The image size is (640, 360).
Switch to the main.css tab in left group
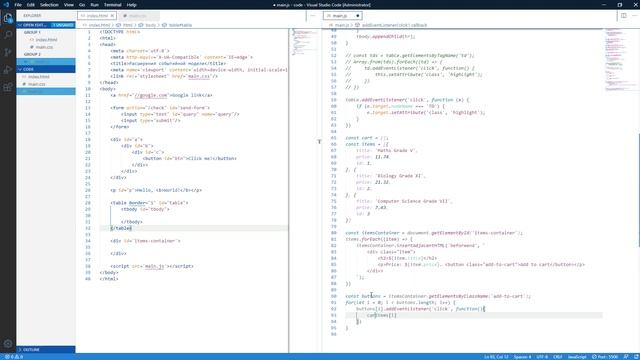pos(138,16)
